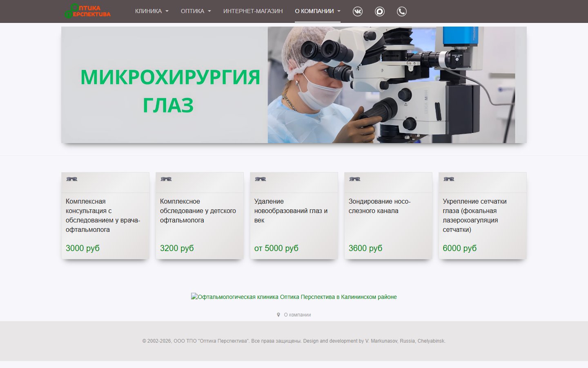Click the phone call icon

point(402,11)
